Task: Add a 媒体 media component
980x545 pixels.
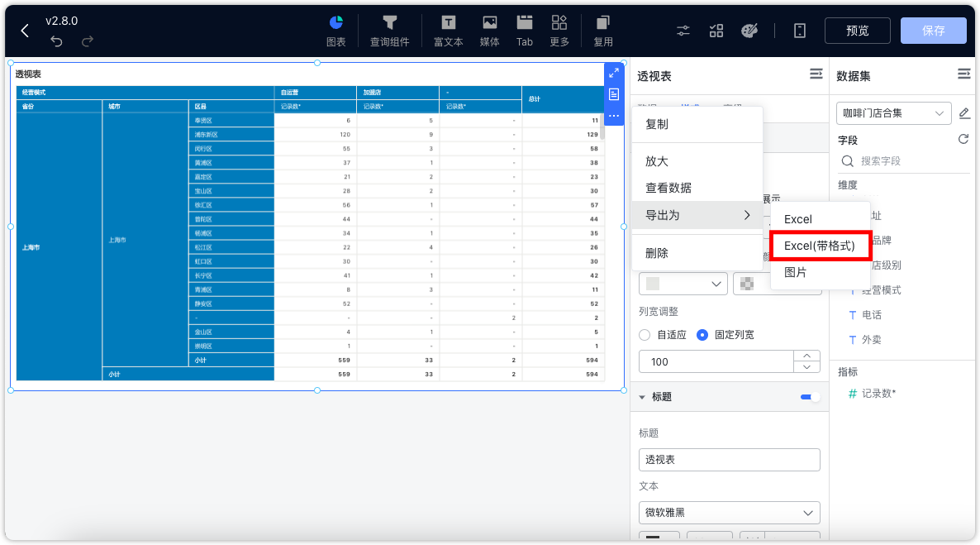Action: (x=489, y=30)
